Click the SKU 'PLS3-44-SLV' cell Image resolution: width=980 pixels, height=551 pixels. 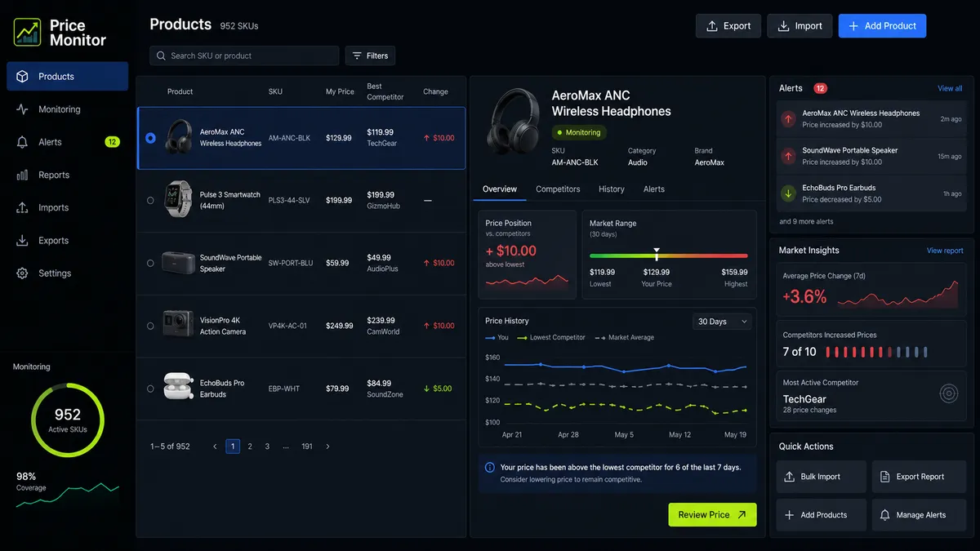[289, 200]
